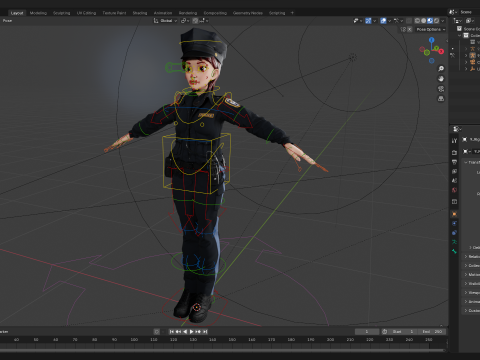Play the animation forward
480x360 pixels.
[192, 332]
